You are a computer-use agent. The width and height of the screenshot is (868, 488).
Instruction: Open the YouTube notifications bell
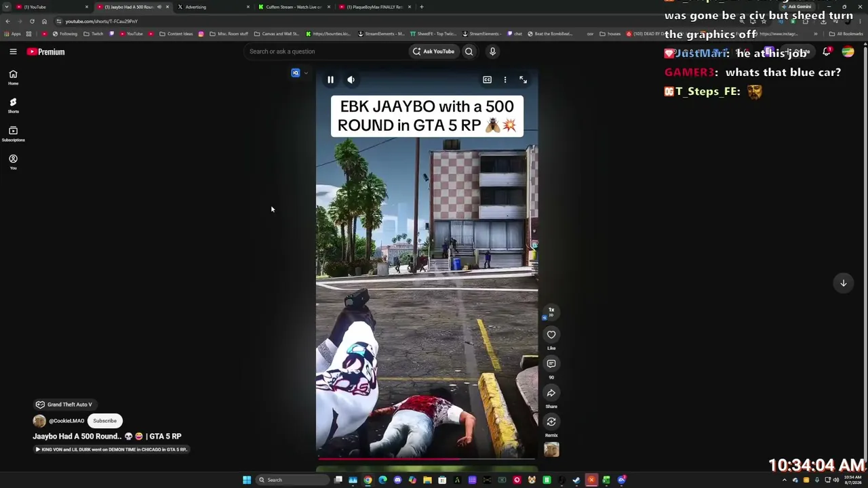(827, 52)
